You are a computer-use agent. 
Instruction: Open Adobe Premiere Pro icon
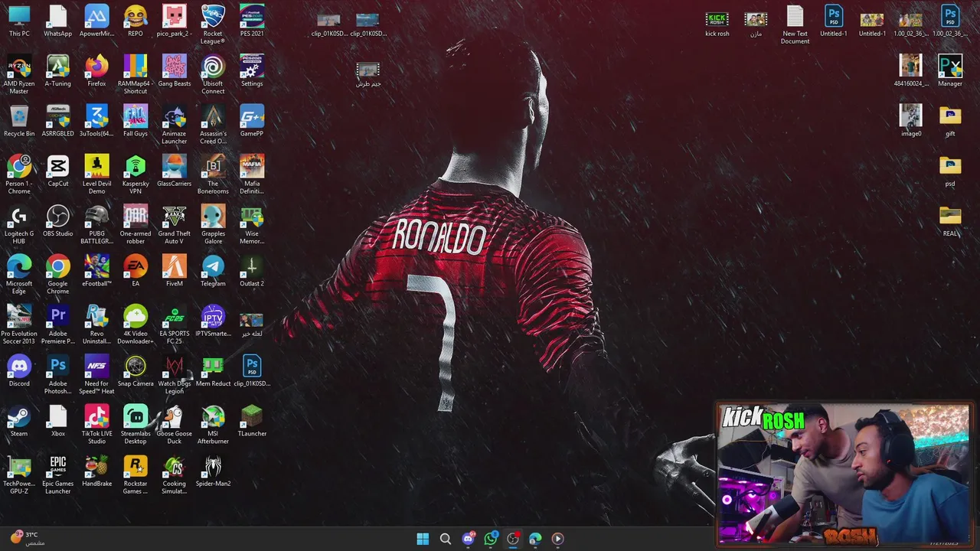(58, 324)
